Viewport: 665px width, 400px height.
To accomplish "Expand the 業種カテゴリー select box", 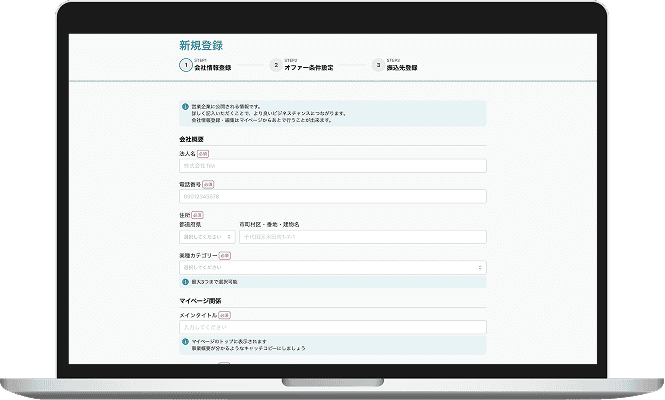I will pyautogui.click(x=332, y=268).
